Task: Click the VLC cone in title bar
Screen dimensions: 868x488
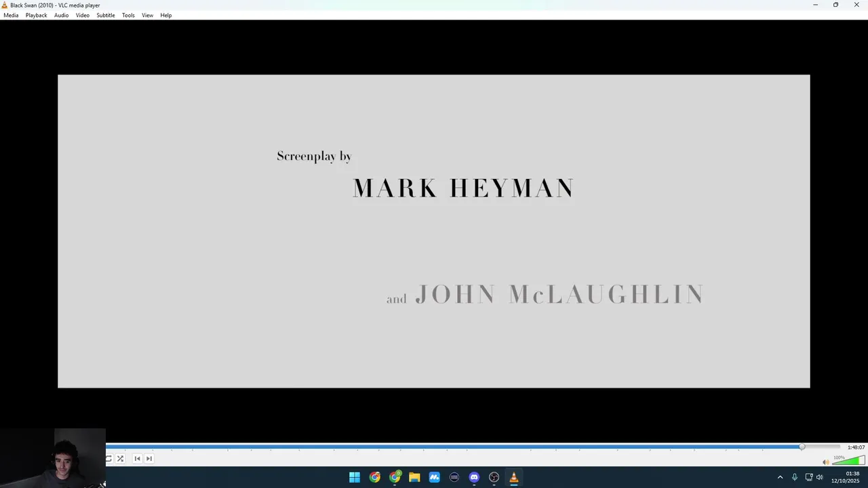Action: click(x=4, y=5)
